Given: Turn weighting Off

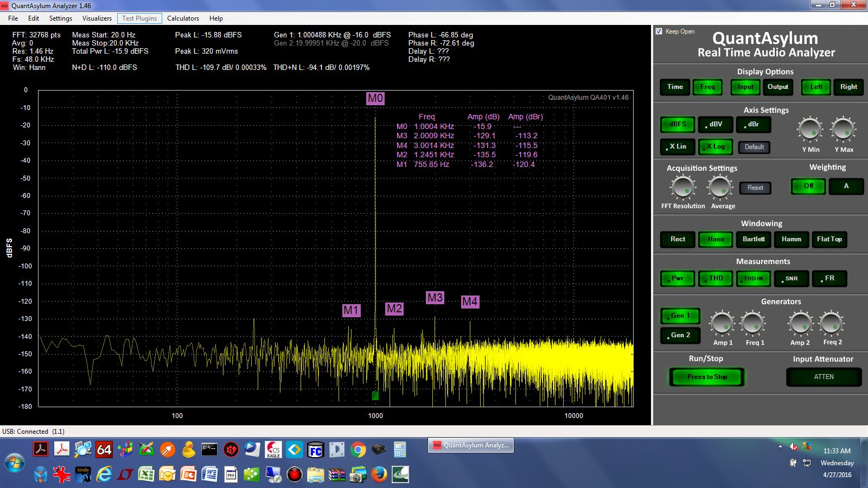Looking at the screenshot, I should coord(808,186).
